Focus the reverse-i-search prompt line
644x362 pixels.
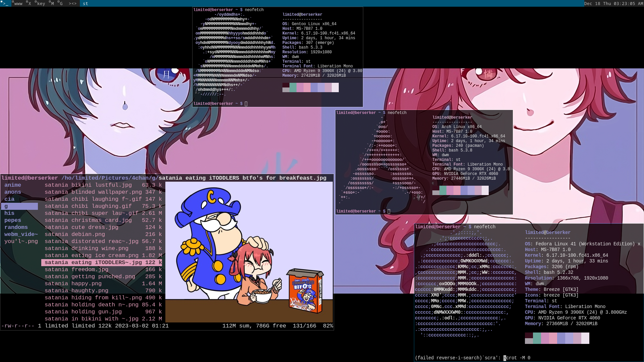point(472,358)
